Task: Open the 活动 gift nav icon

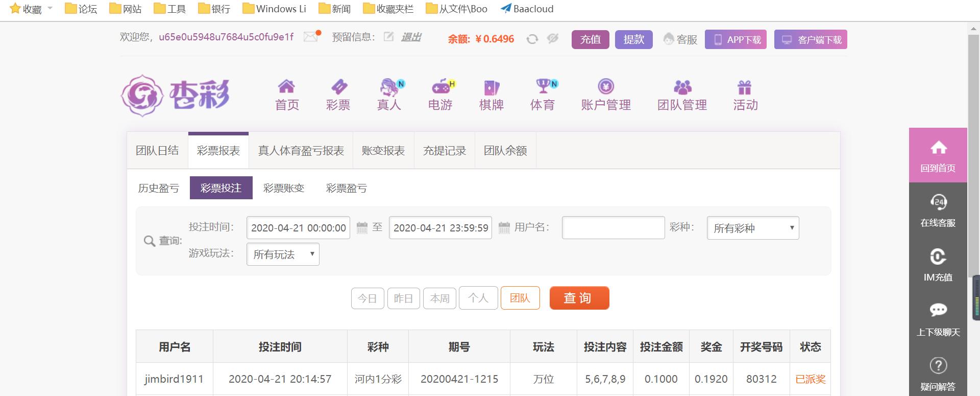Action: (745, 87)
